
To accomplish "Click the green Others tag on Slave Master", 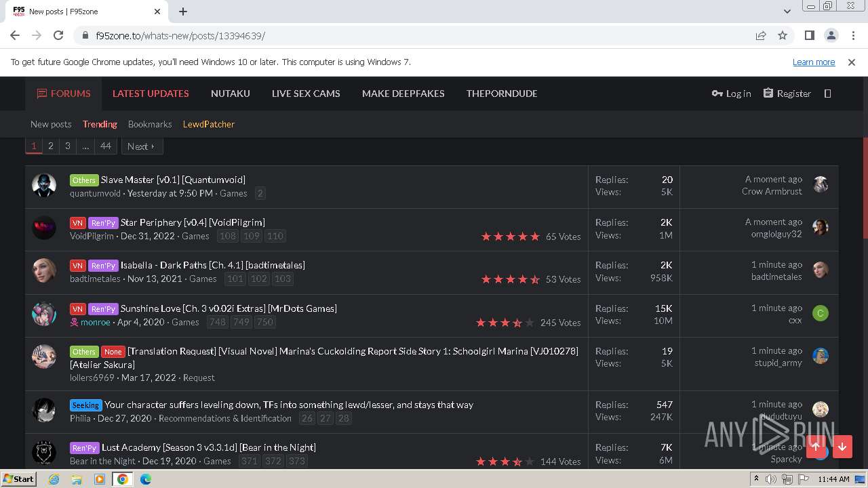I will click(84, 180).
